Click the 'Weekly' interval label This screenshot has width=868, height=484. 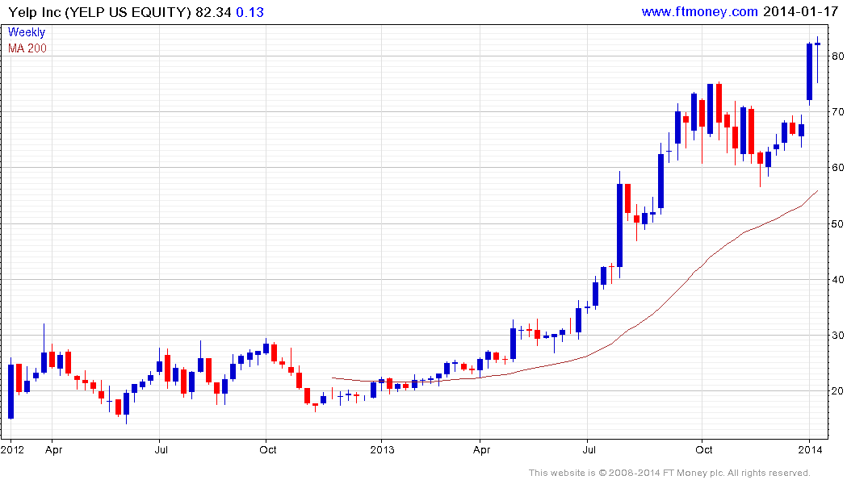tap(26, 32)
